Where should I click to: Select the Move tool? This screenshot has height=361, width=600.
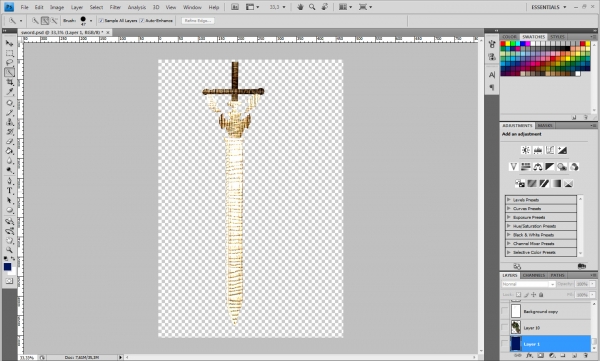[x=9, y=43]
